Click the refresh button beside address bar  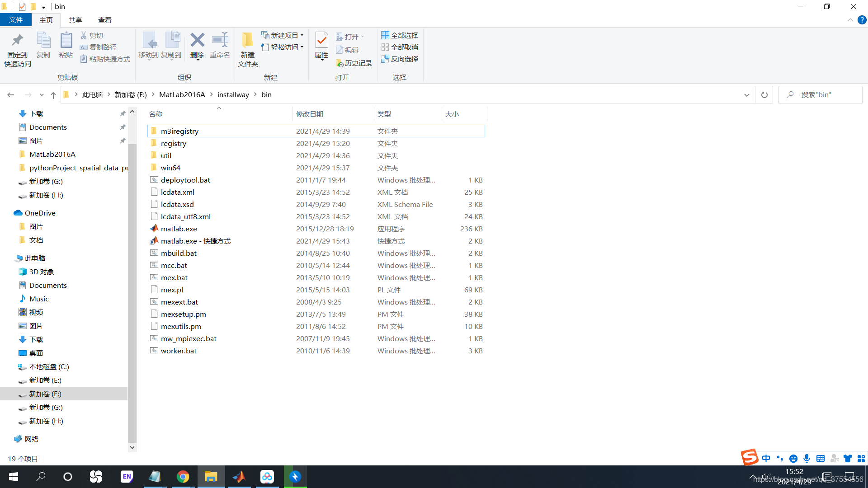(764, 95)
